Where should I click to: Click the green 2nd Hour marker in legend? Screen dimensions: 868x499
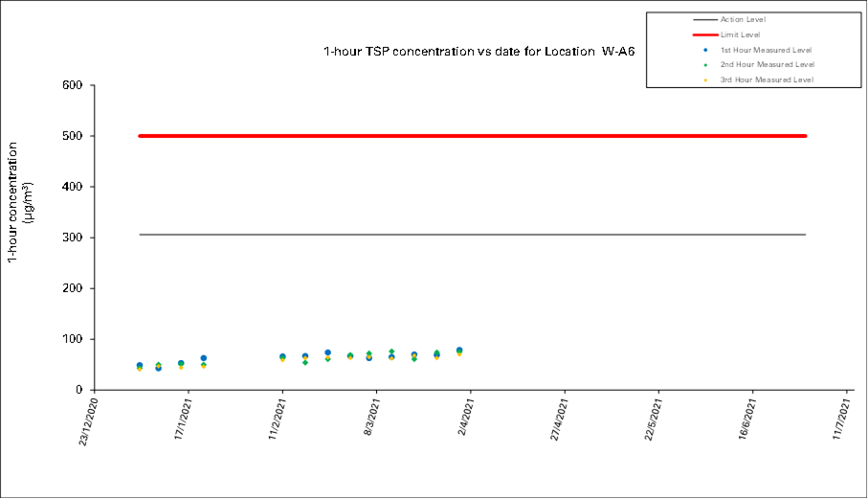click(704, 64)
